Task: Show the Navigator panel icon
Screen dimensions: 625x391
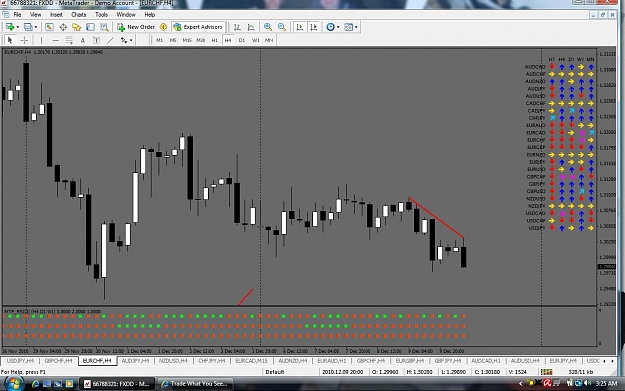Action: (77, 27)
